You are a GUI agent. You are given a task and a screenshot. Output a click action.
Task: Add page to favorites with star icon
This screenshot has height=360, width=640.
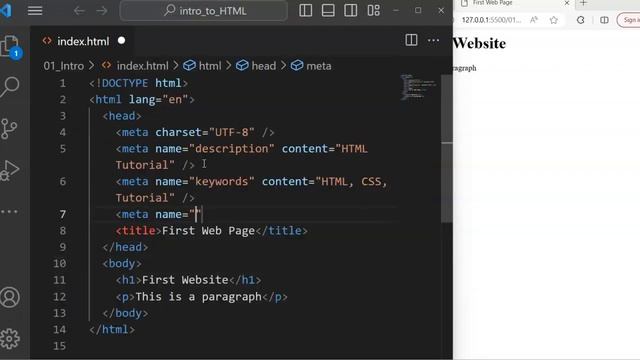tap(553, 20)
